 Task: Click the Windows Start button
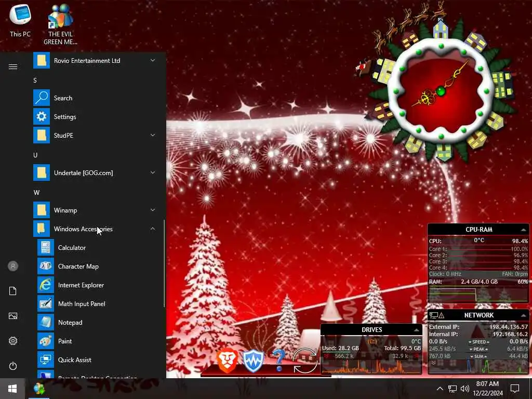(12, 389)
